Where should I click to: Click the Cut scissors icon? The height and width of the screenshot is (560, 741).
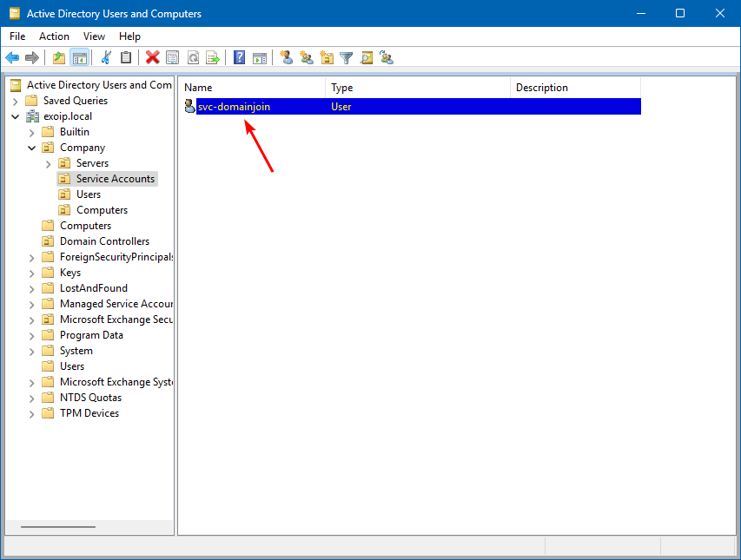tap(106, 58)
